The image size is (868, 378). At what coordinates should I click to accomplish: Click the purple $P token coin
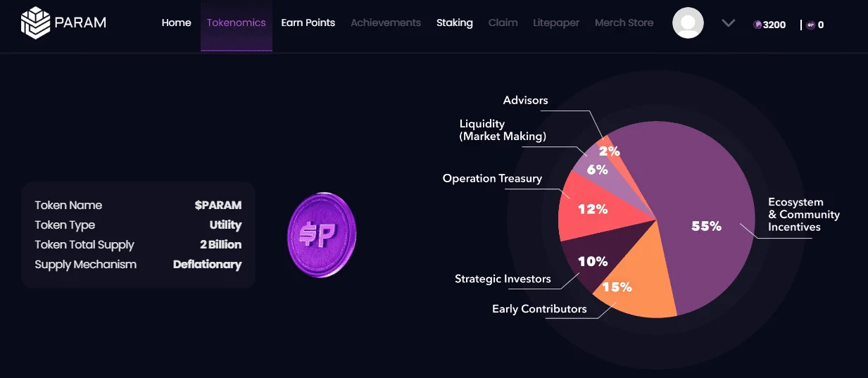[x=322, y=234]
